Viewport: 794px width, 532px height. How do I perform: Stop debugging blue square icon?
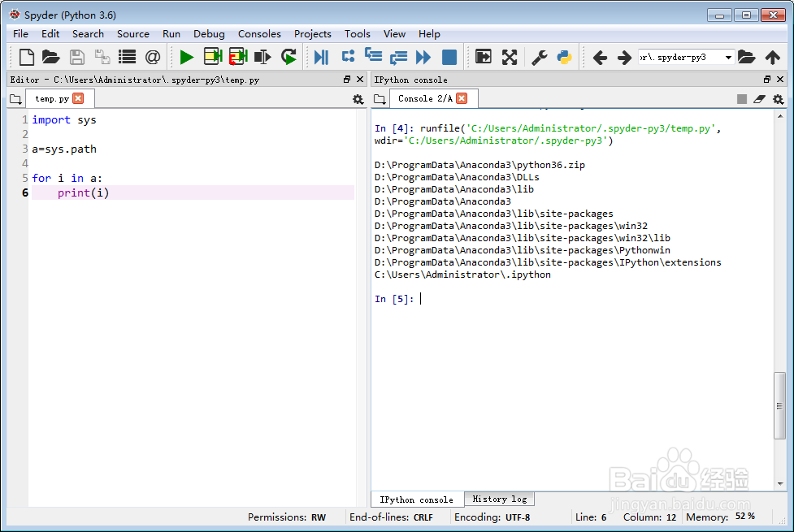point(449,57)
